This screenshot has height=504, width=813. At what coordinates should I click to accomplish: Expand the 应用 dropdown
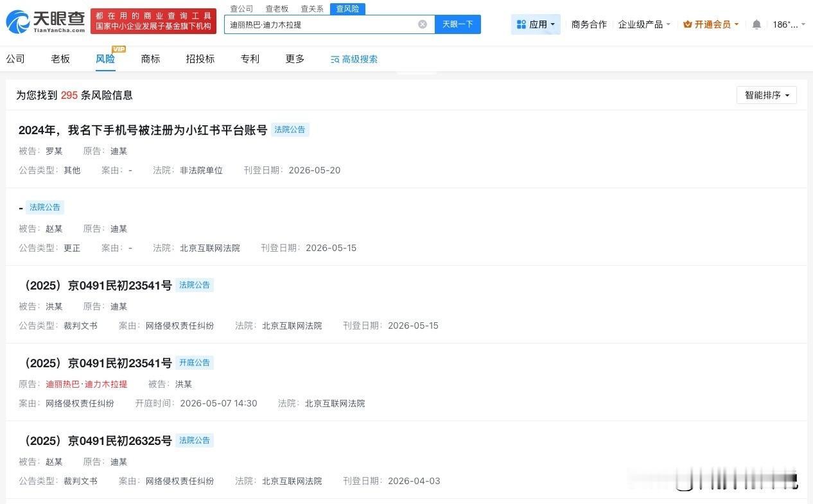[536, 24]
